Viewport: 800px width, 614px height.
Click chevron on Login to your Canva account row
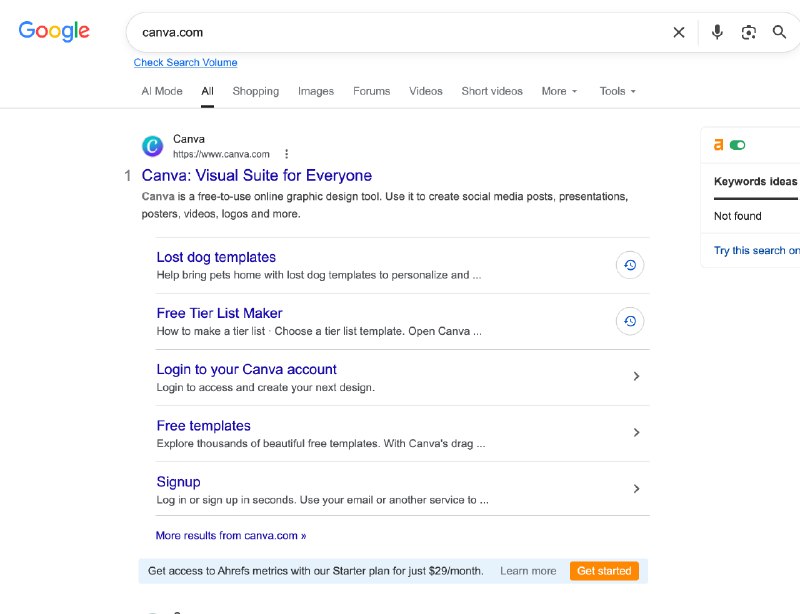coord(636,376)
